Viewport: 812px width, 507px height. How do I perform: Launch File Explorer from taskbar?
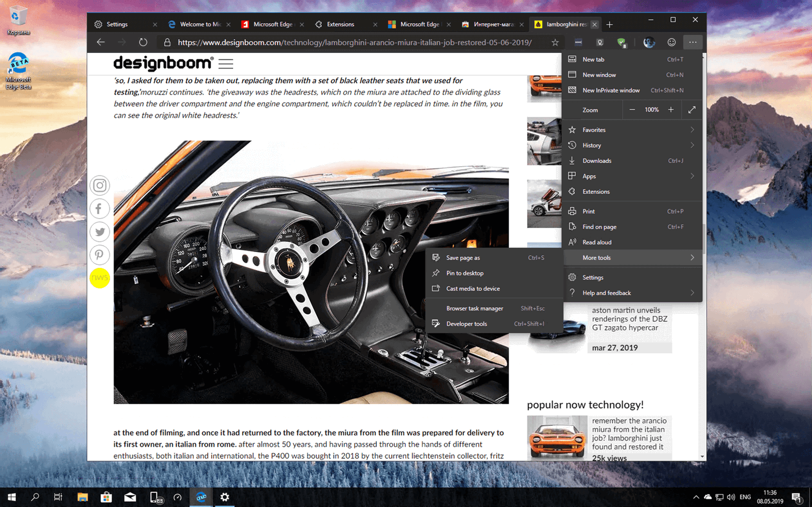tap(82, 497)
